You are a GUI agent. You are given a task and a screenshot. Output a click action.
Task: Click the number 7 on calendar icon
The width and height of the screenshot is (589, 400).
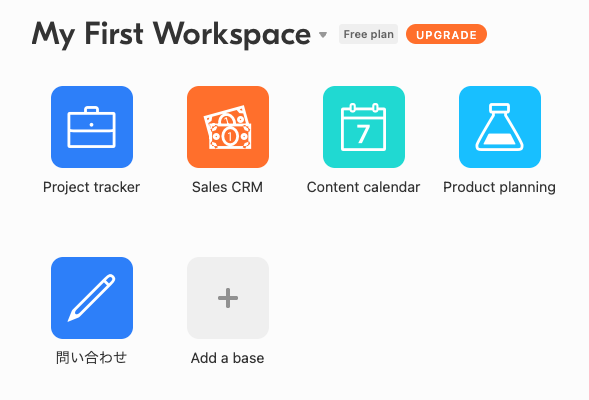pyautogui.click(x=363, y=134)
